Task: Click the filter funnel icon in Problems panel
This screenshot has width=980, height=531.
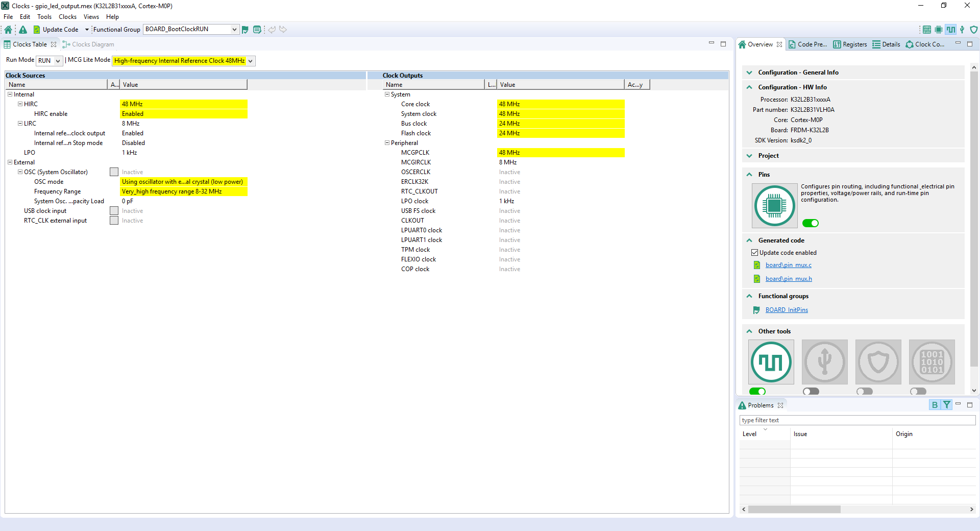Action: pyautogui.click(x=947, y=405)
